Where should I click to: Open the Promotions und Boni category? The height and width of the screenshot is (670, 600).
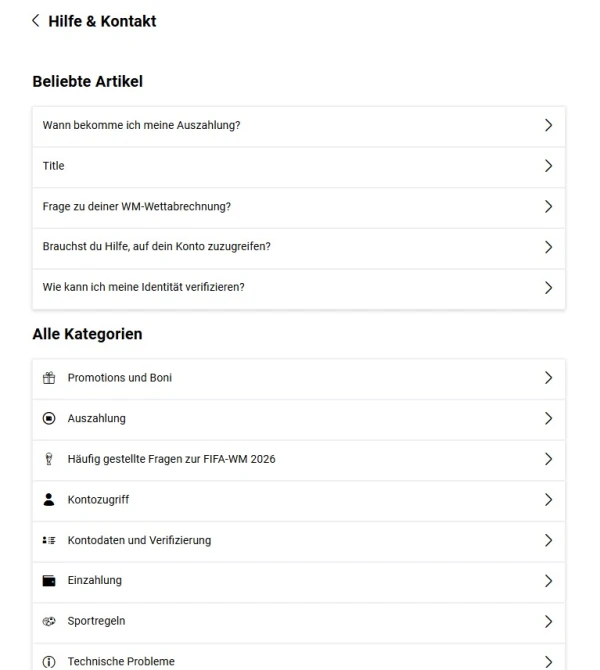tap(299, 378)
